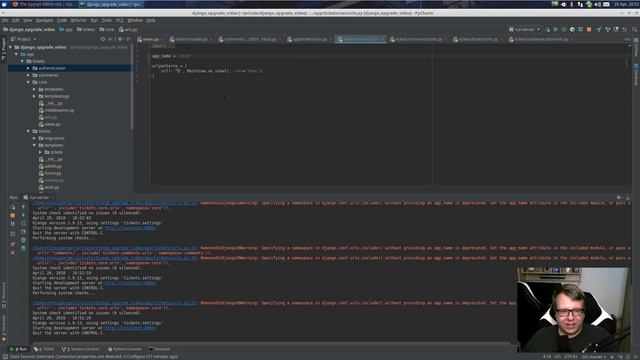Click the rerun icon in Run panel
The image size is (640, 360).
[x=13, y=207]
